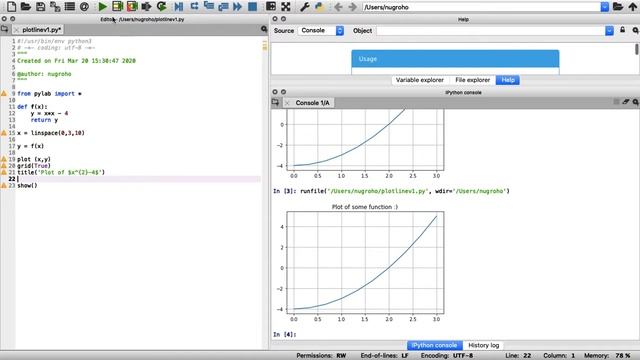Close the Console 1/A tab

pos(287,103)
